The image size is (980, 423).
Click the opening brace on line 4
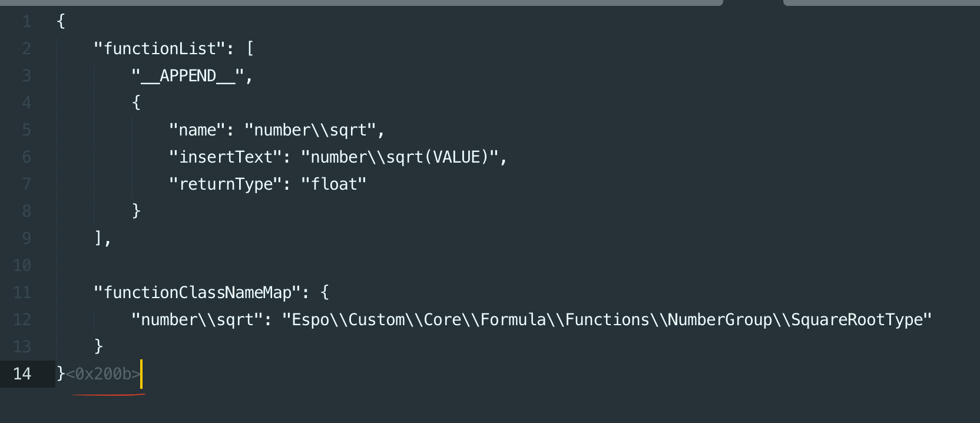[x=136, y=103]
